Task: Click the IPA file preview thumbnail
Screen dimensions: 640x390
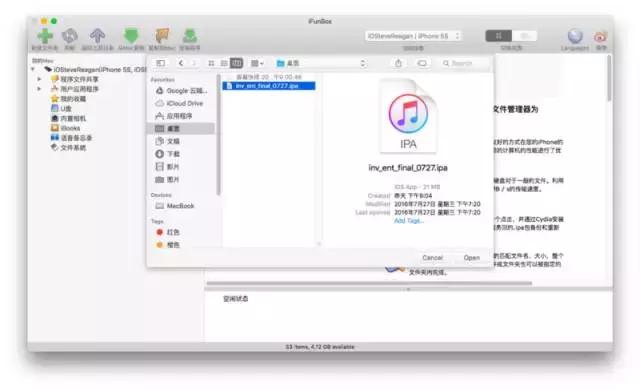Action: pyautogui.click(x=408, y=115)
